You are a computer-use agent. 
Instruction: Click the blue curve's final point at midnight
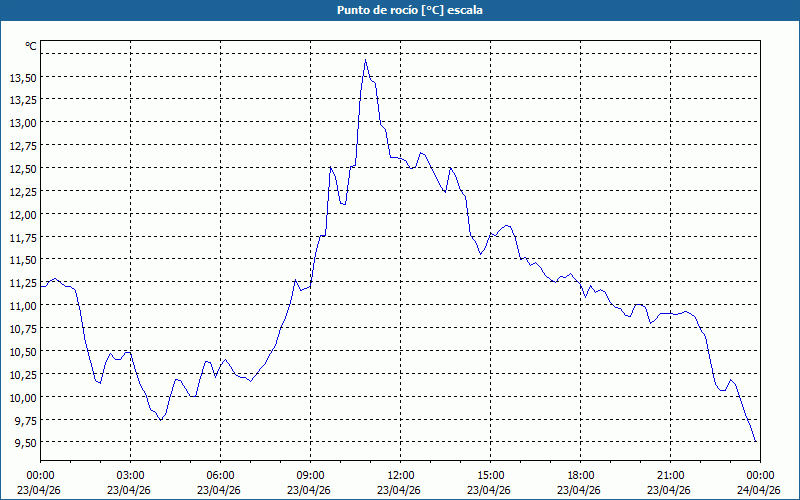(x=756, y=441)
